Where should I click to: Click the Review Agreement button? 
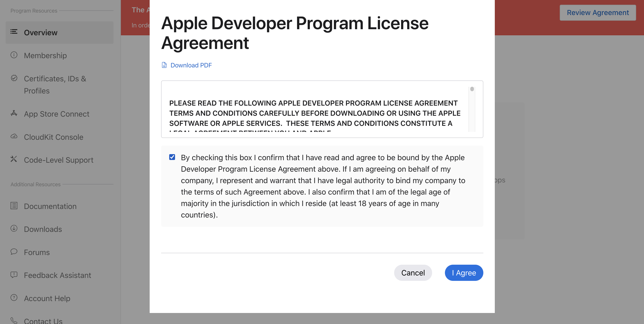click(x=597, y=13)
